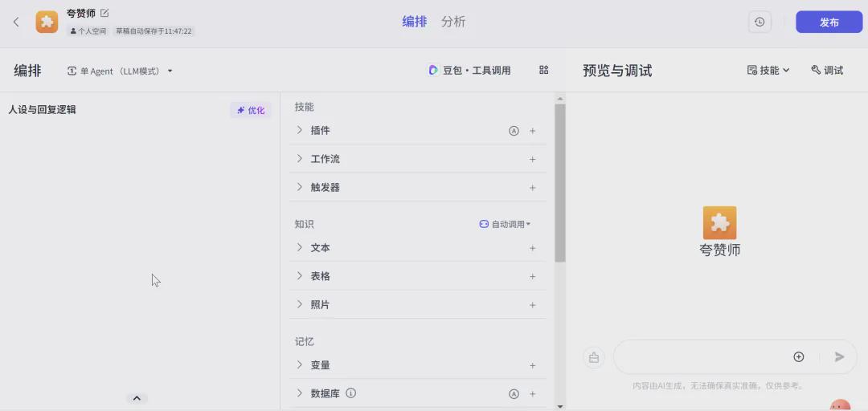The image size is (868, 411).
Task: Click info icon next to 数据库
Action: coord(350,393)
